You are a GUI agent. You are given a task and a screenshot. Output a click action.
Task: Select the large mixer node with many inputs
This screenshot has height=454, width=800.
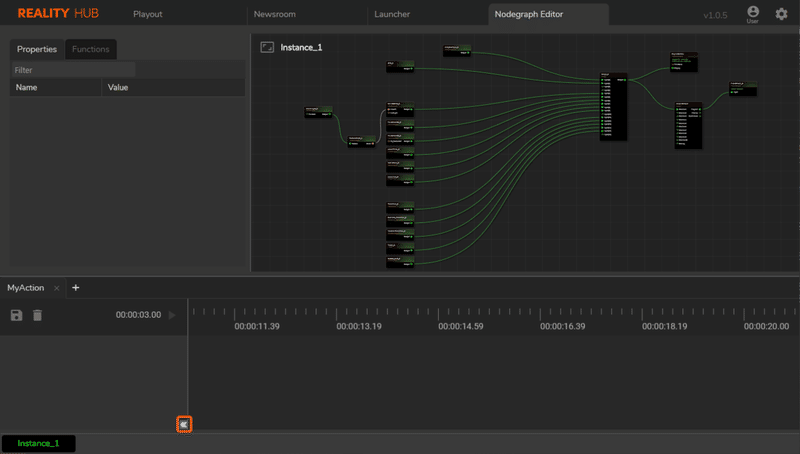pos(613,107)
